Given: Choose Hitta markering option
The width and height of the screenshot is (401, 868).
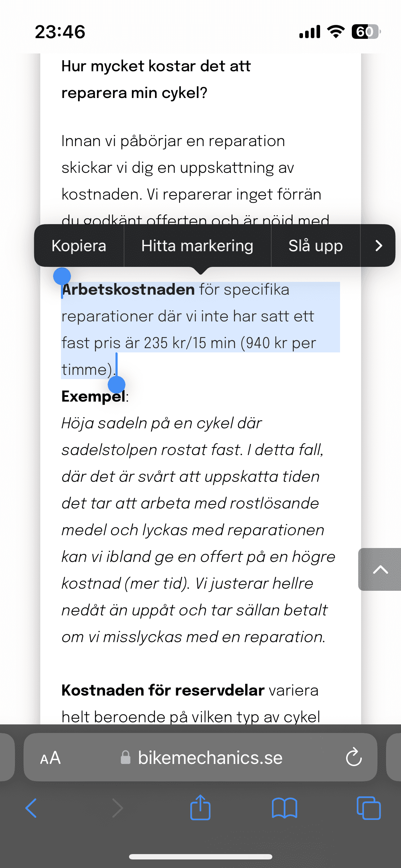Looking at the screenshot, I should [x=197, y=246].
